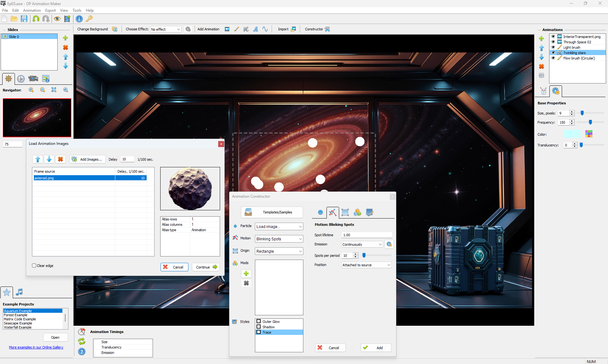Check the Outer Glow style

click(259, 322)
